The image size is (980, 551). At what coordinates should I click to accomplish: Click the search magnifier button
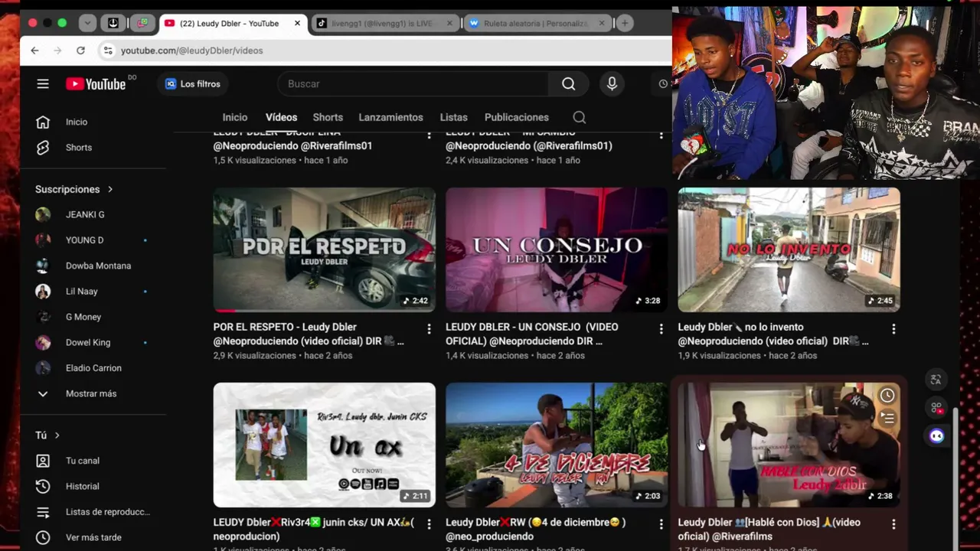pyautogui.click(x=568, y=84)
